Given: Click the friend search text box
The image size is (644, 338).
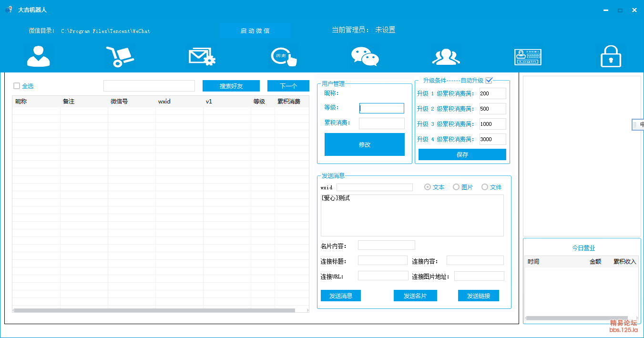Looking at the screenshot, I should [149, 86].
